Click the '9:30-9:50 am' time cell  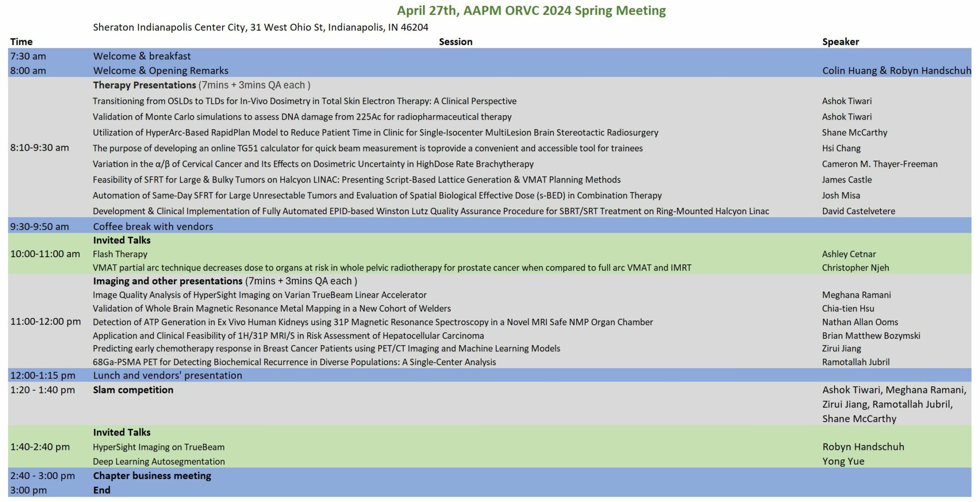tap(40, 227)
